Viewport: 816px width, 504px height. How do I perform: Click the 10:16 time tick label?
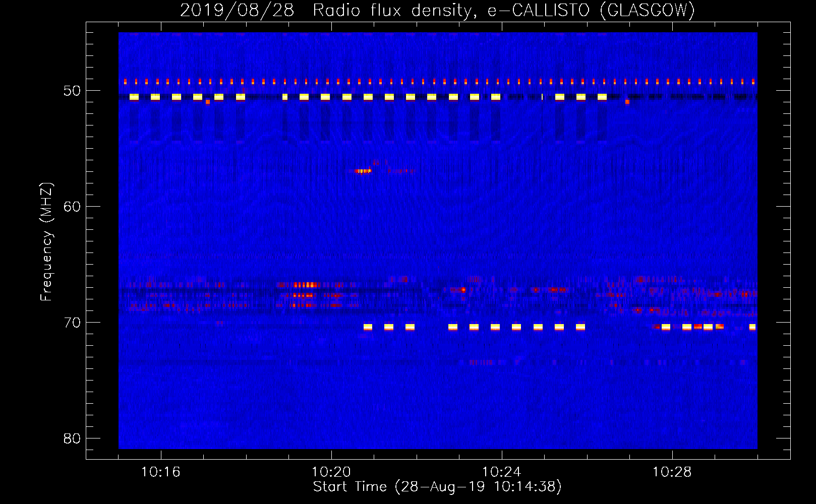[160, 472]
